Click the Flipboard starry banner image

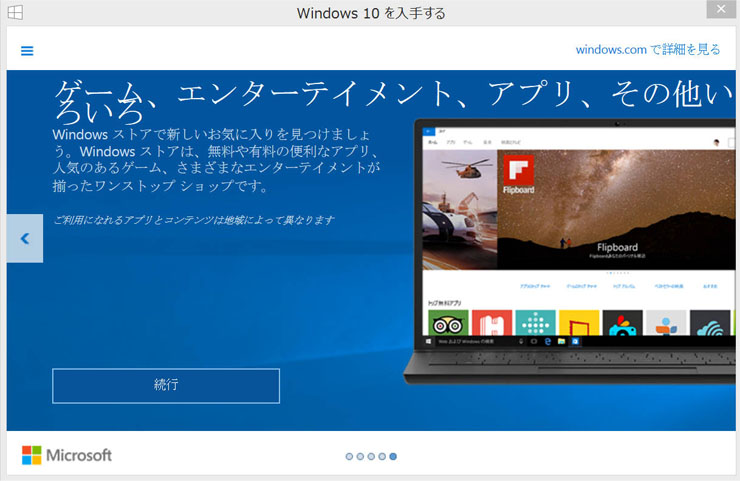pos(616,210)
